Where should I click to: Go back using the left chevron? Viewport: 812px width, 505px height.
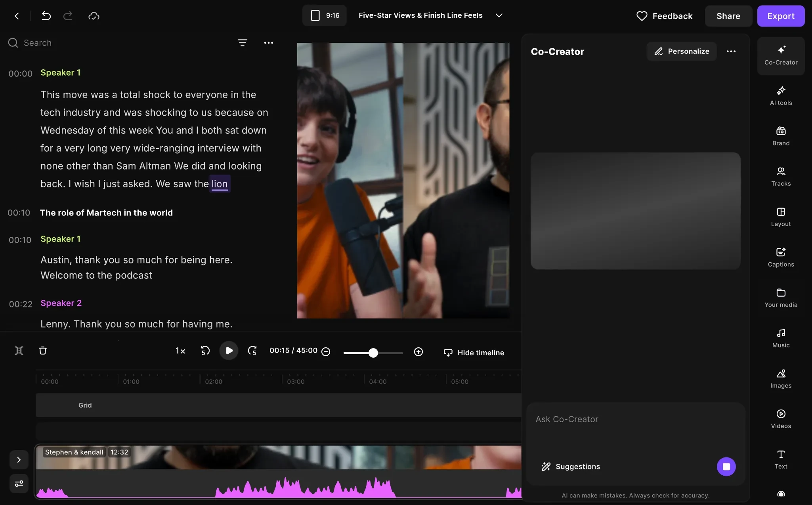coord(17,16)
